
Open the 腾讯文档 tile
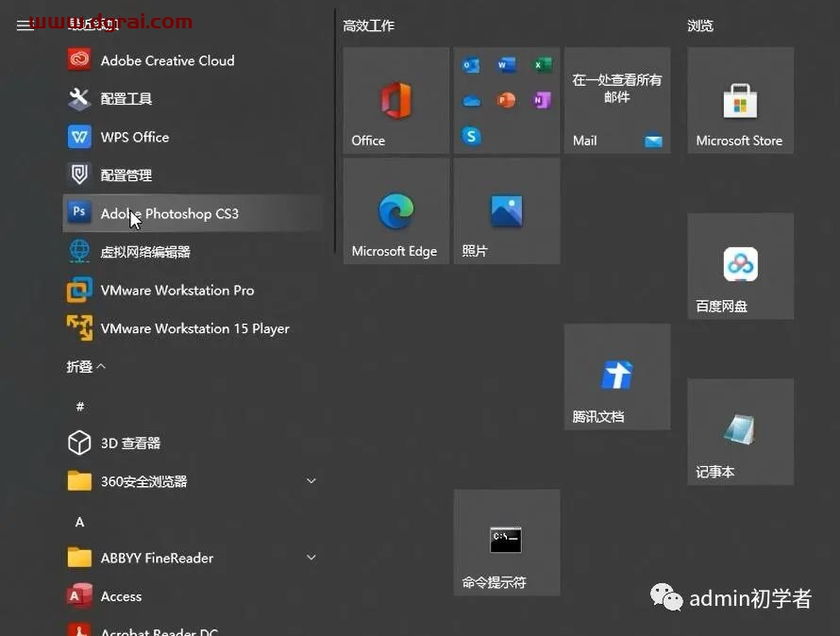click(617, 377)
